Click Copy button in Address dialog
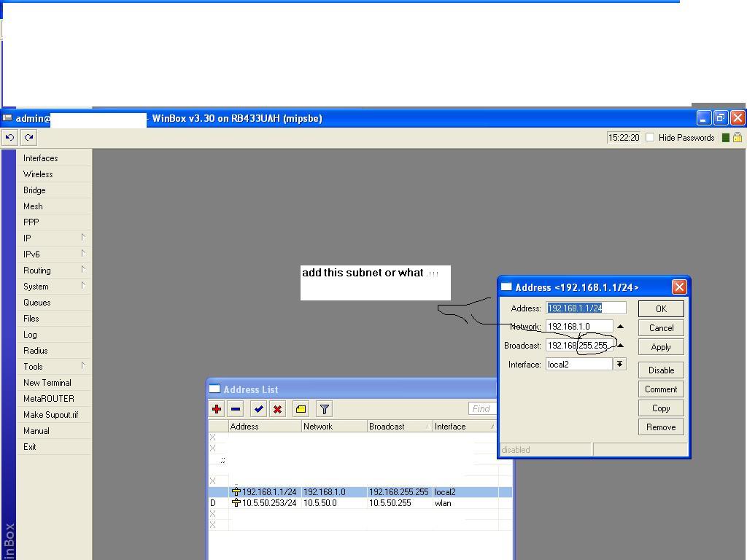The width and height of the screenshot is (747, 560). point(661,408)
